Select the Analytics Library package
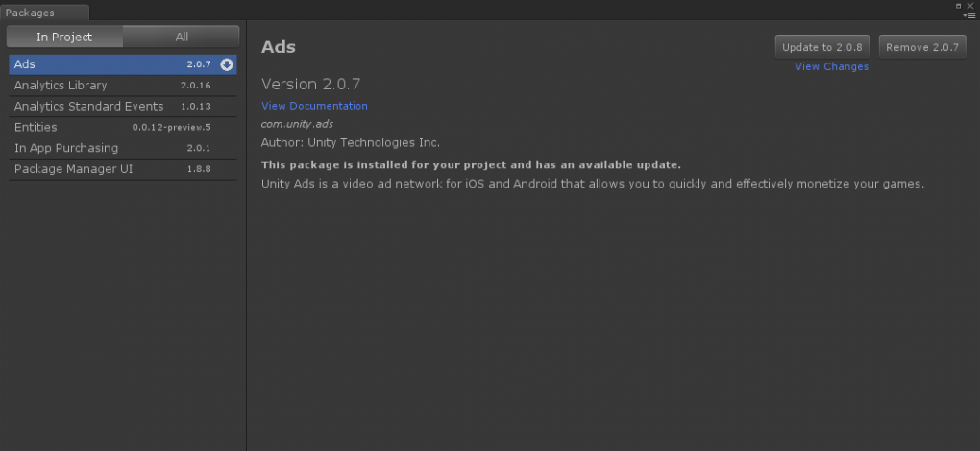 [x=123, y=86]
